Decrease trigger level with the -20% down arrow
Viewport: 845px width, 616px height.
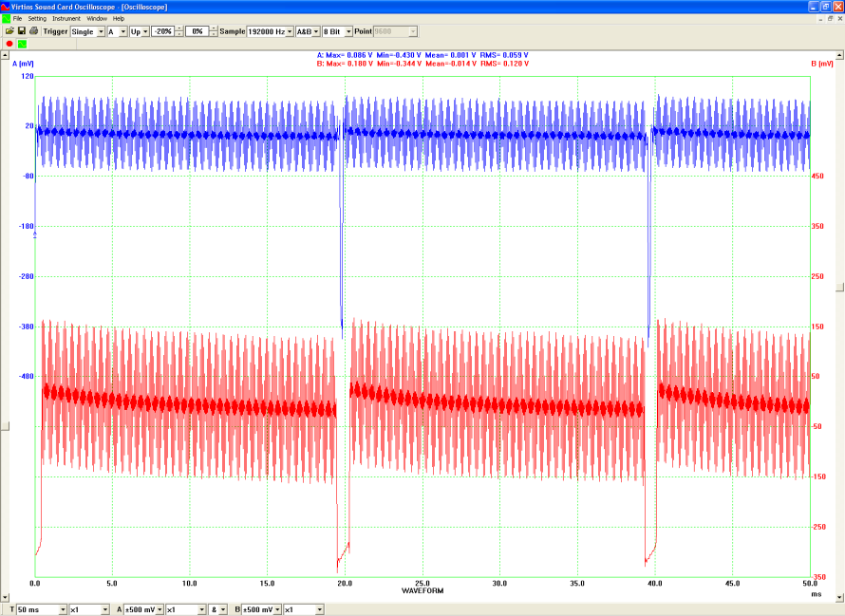coord(179,34)
